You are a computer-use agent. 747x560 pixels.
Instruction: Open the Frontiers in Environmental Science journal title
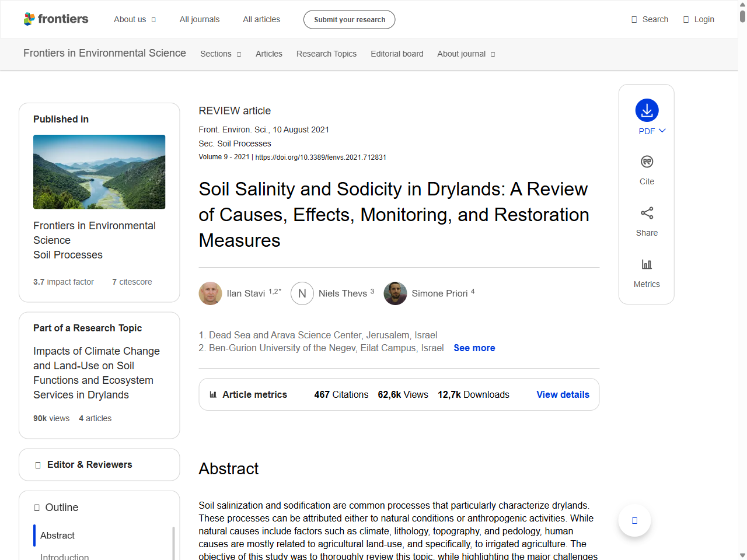[x=104, y=53]
